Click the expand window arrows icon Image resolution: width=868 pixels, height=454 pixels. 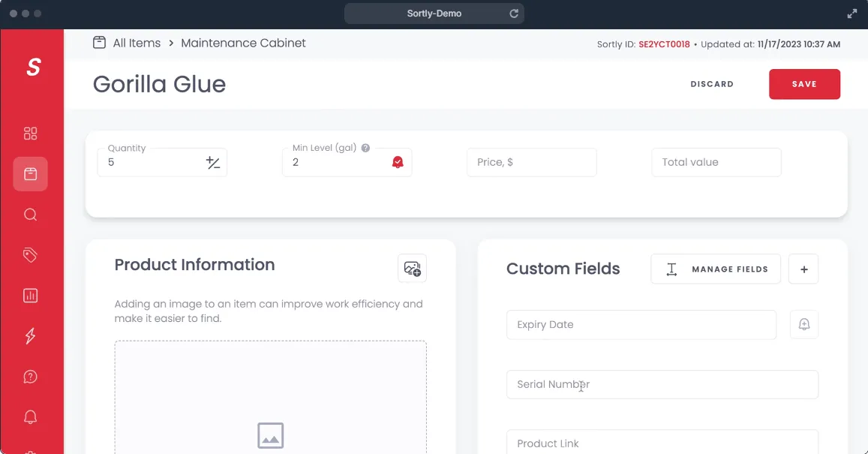(852, 14)
